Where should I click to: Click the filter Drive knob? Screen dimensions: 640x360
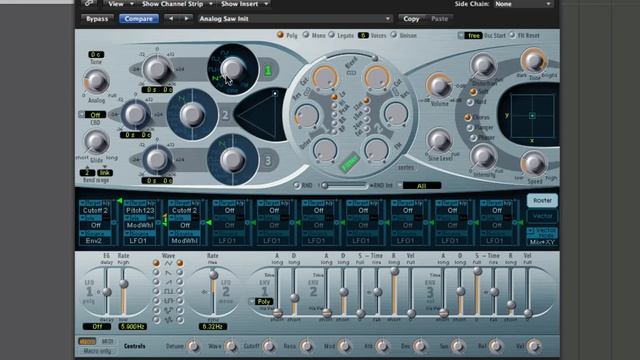pyautogui.click(x=325, y=150)
